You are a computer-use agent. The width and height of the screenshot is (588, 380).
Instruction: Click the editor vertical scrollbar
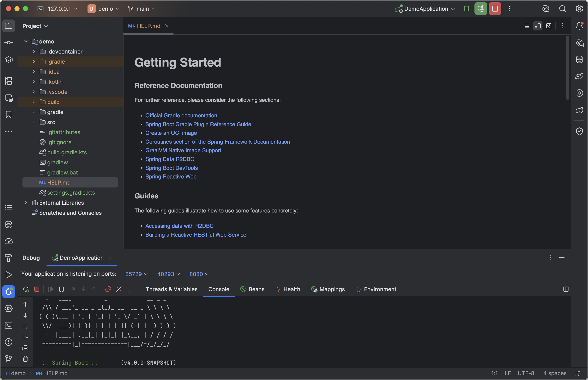[567, 68]
